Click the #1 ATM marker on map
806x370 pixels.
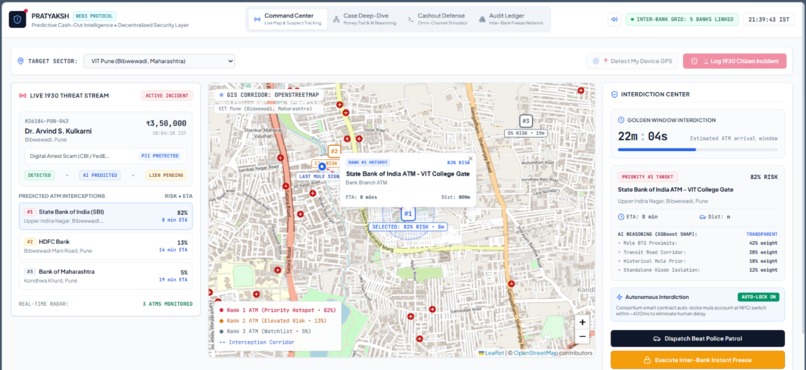pyautogui.click(x=408, y=214)
